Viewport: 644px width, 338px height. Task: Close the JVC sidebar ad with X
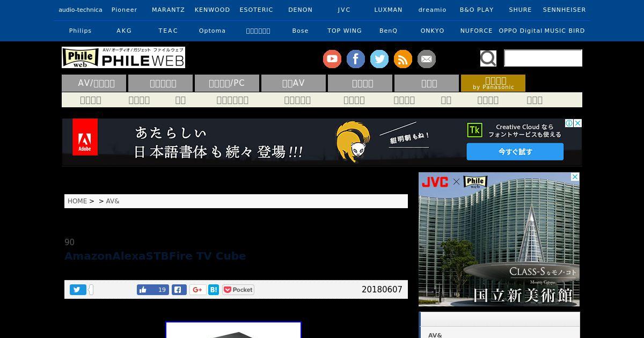click(x=575, y=177)
